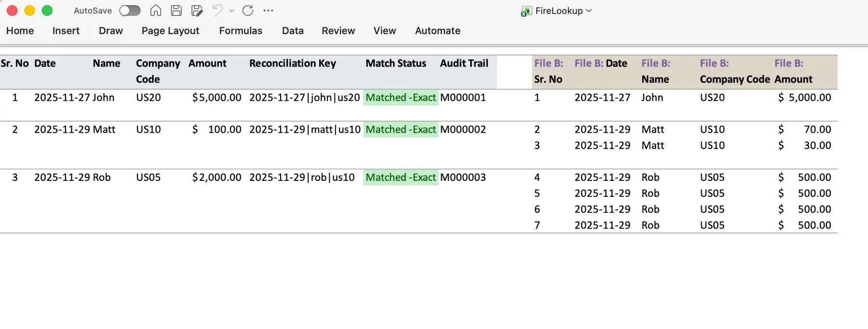Open the three-dot more options icon

coord(269,11)
